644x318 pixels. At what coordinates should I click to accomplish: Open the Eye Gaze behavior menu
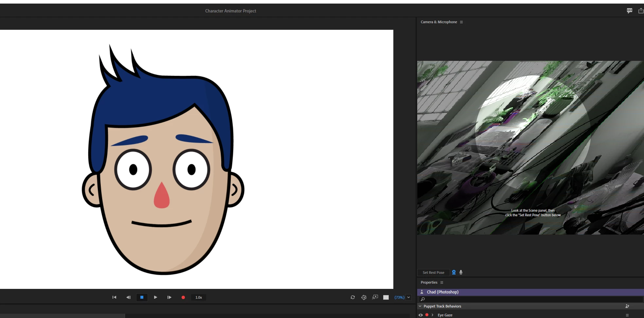[x=627, y=315]
